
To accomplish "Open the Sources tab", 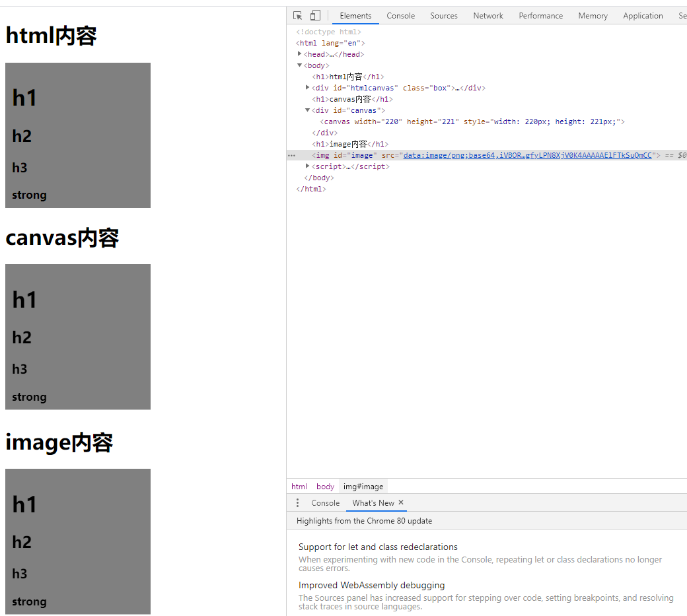I will click(444, 16).
